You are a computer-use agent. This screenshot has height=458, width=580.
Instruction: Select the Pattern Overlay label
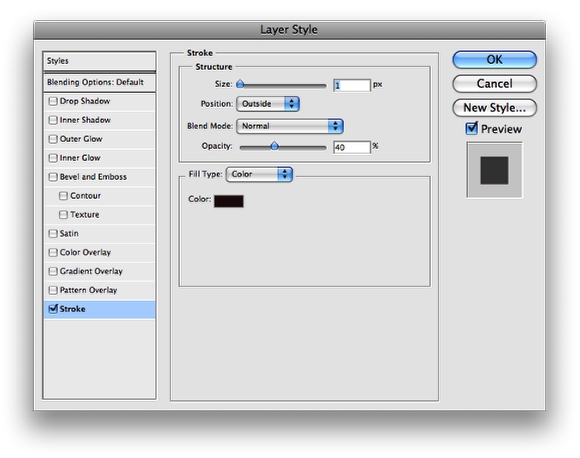(88, 290)
